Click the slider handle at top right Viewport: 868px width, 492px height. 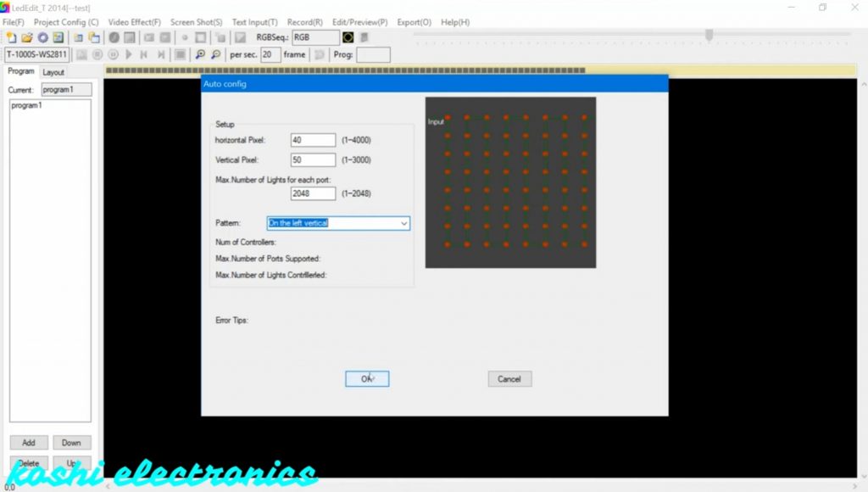point(709,35)
